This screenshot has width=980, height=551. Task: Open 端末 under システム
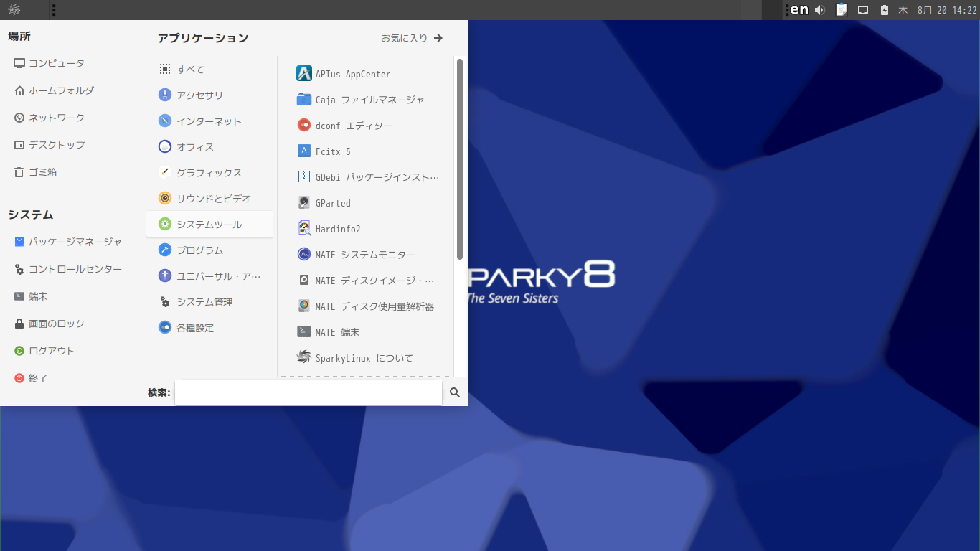click(31, 296)
